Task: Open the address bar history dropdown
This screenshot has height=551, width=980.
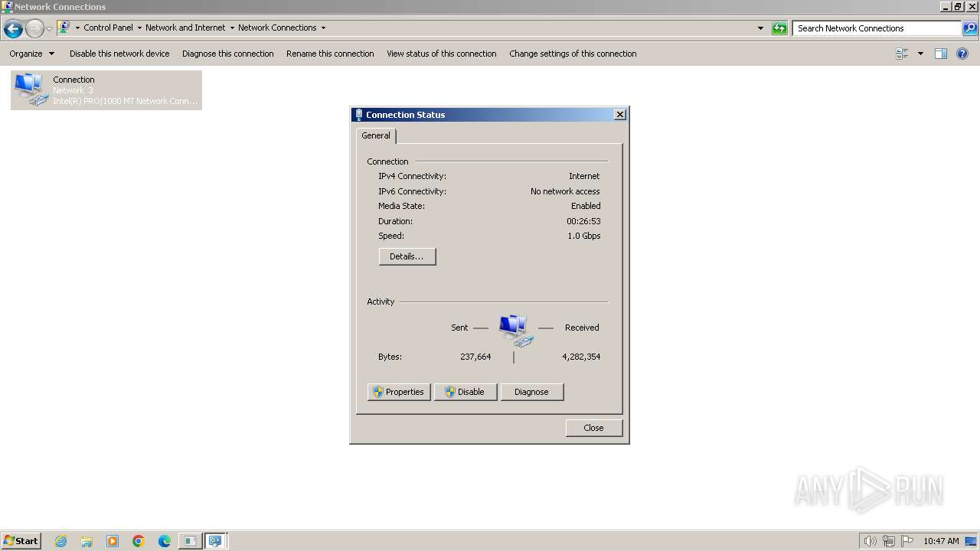Action: (x=760, y=28)
